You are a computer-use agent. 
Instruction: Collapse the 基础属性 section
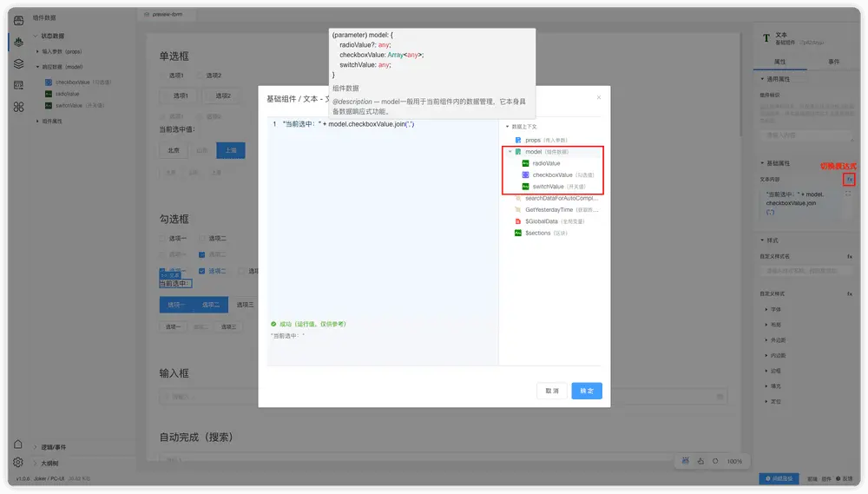[x=762, y=163]
